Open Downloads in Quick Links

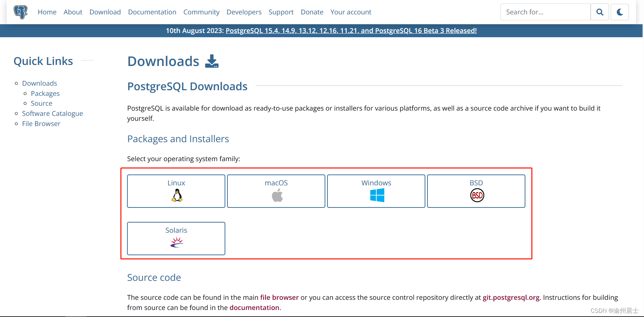coord(40,83)
